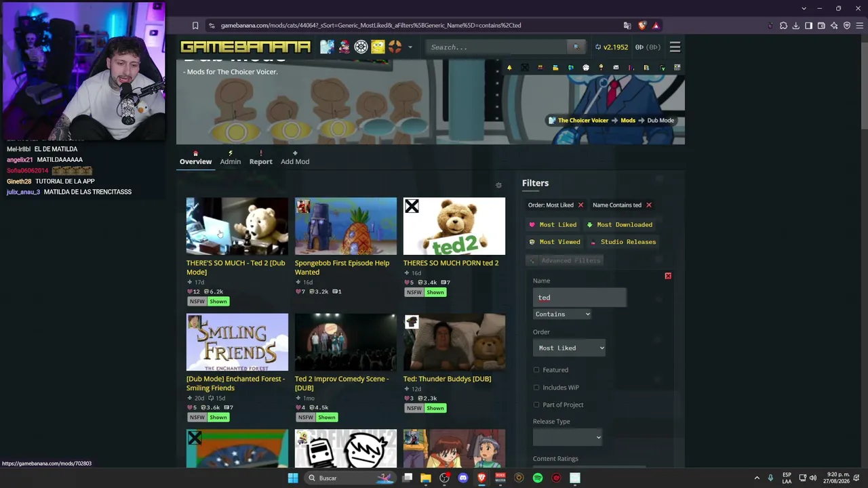Remove the 'Name Contains ted' filter chip
868x488 pixels.
click(648, 205)
